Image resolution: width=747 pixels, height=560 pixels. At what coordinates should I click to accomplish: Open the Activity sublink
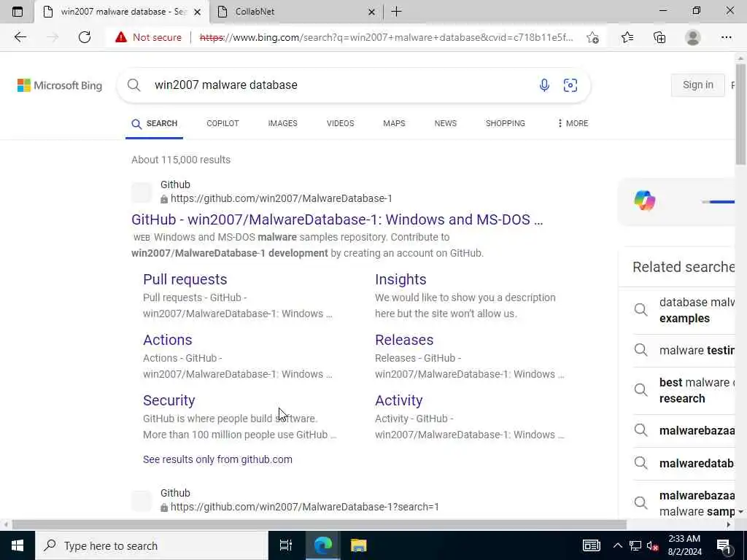click(x=399, y=400)
